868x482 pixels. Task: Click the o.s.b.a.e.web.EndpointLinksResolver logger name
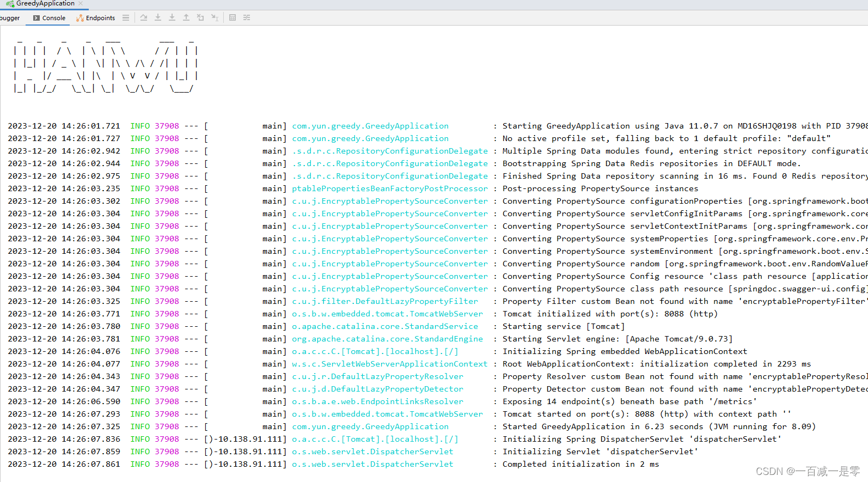377,401
